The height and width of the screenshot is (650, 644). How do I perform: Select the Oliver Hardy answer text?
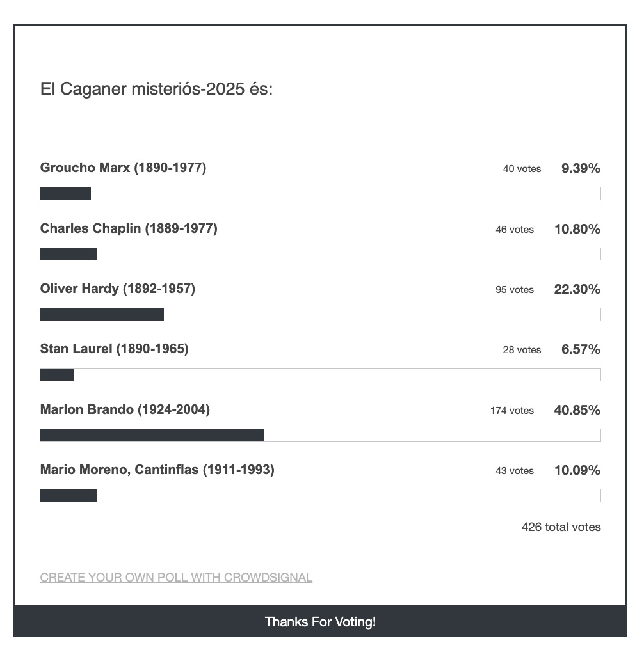click(118, 289)
